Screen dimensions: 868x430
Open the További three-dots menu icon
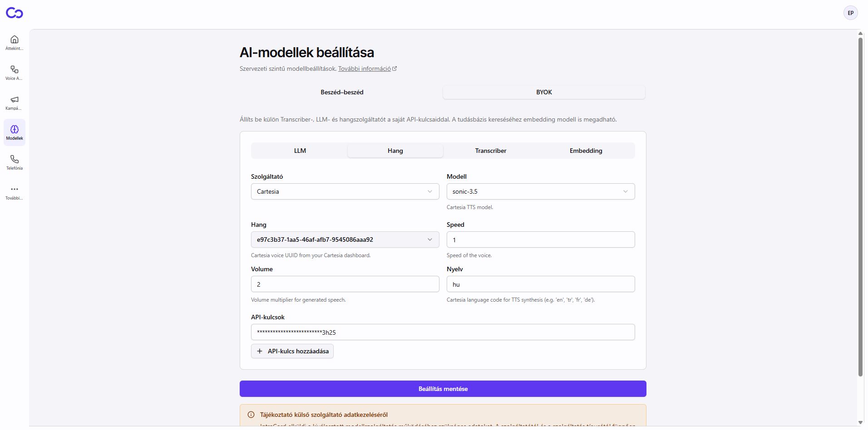(x=15, y=189)
